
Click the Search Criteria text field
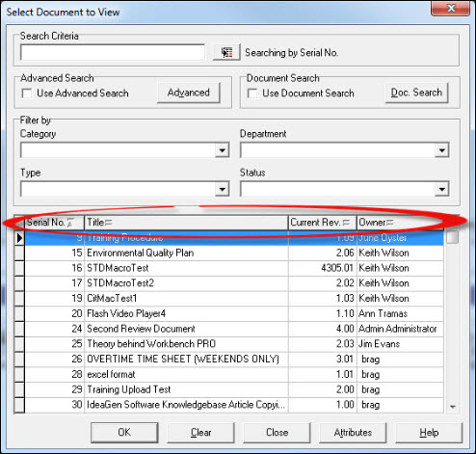(113, 52)
